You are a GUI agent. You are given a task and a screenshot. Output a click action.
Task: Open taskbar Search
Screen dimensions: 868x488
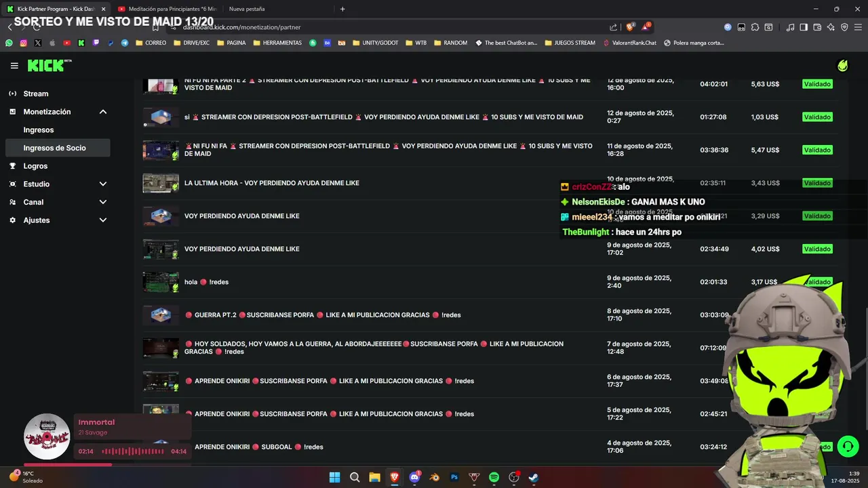355,477
